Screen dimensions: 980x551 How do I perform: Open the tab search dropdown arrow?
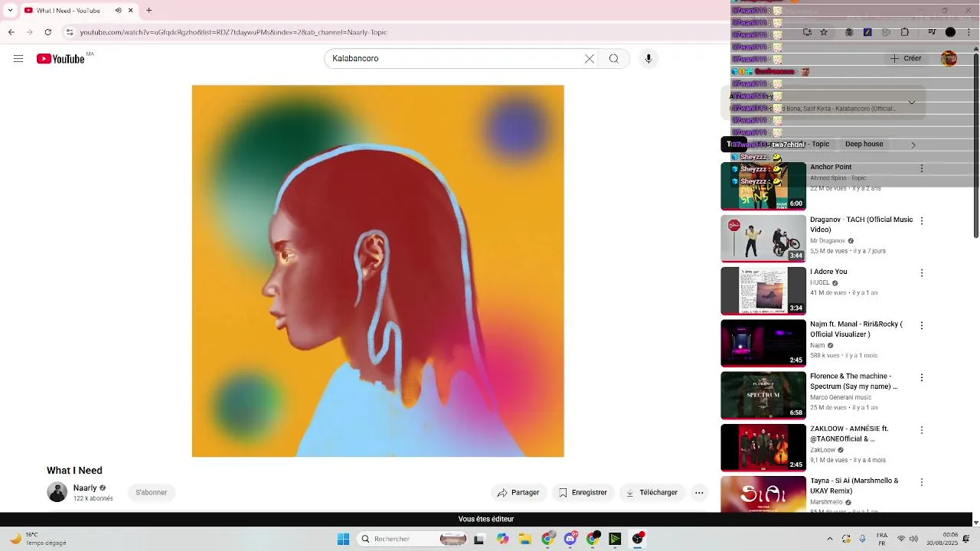pos(10,11)
